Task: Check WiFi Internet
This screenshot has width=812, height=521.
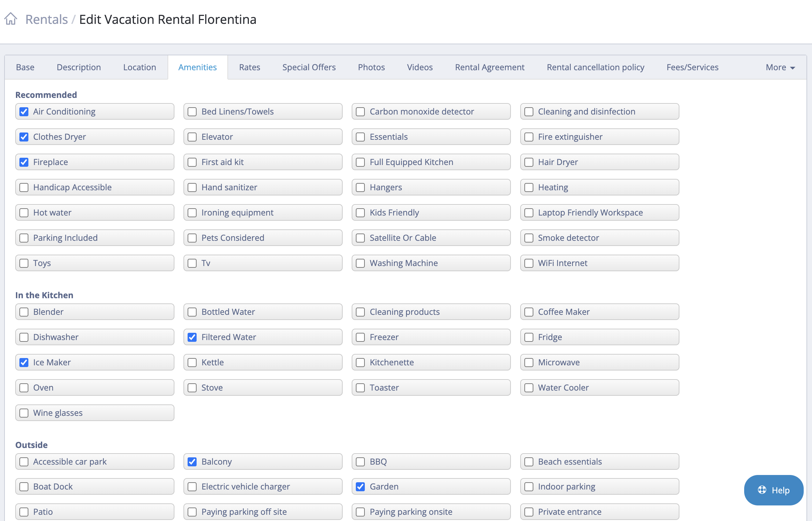Action: pos(529,263)
